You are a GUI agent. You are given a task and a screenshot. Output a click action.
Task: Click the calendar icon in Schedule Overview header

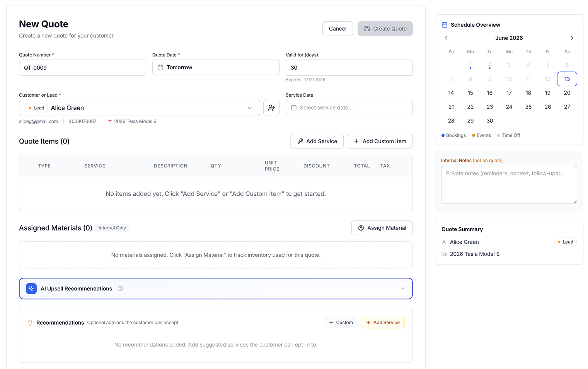[445, 25]
